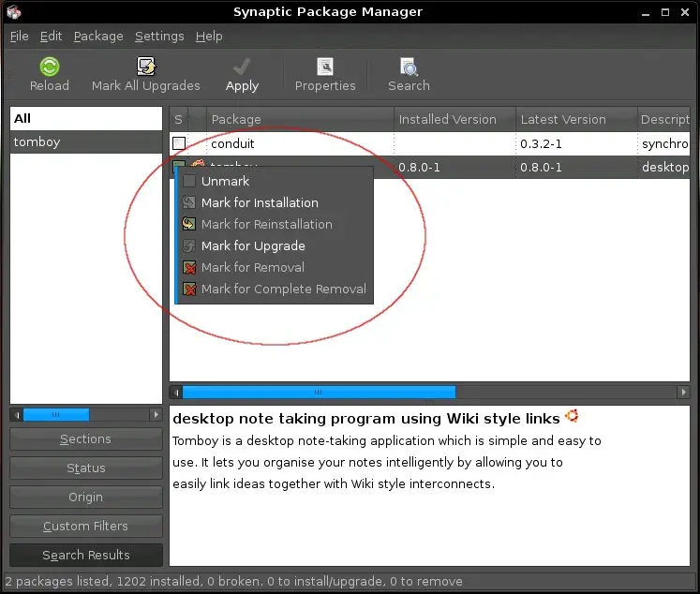Open the Edit menu
This screenshot has height=594, width=700.
pyautogui.click(x=51, y=37)
